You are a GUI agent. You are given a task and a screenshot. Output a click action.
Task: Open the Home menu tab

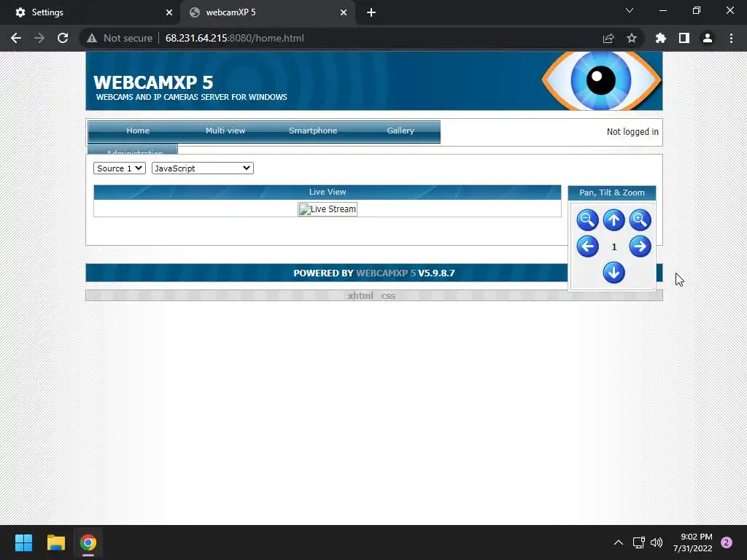tap(138, 131)
